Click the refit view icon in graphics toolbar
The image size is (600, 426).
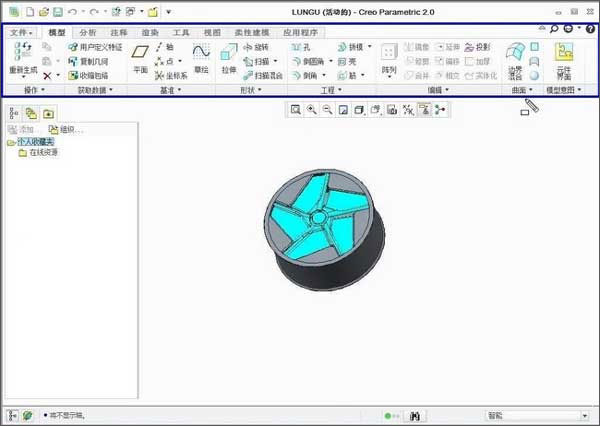coord(295,110)
